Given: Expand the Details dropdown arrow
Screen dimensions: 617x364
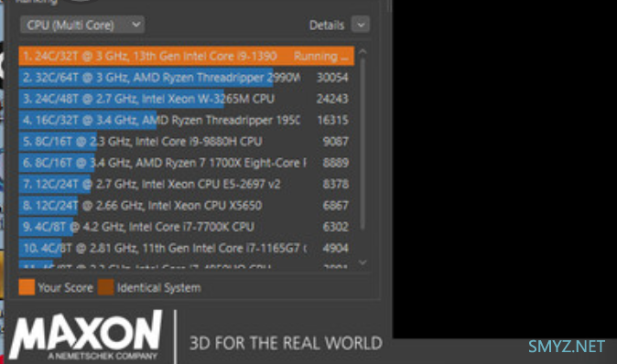Looking at the screenshot, I should click(361, 25).
